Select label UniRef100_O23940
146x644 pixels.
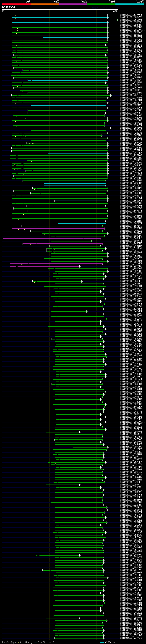point(131,32)
